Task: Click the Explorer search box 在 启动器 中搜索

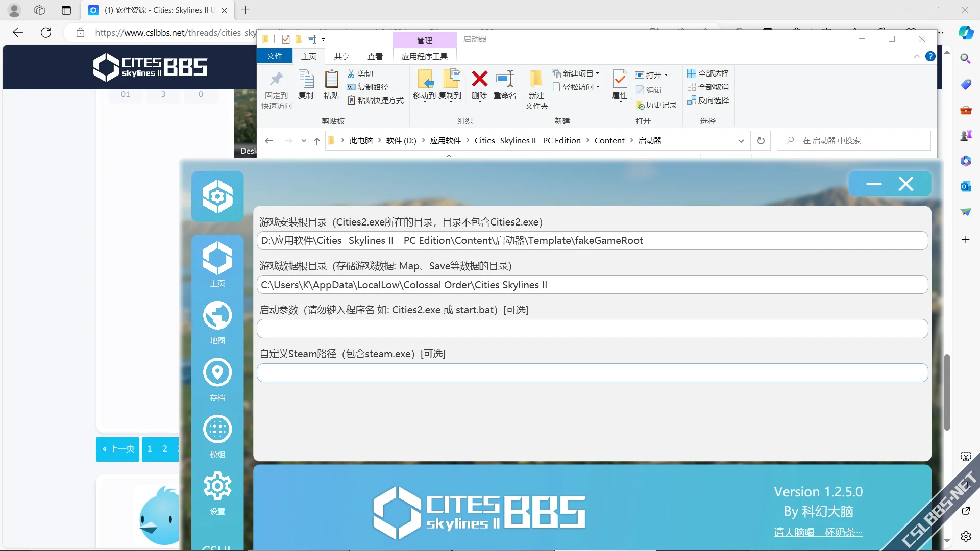Action: [x=854, y=141]
